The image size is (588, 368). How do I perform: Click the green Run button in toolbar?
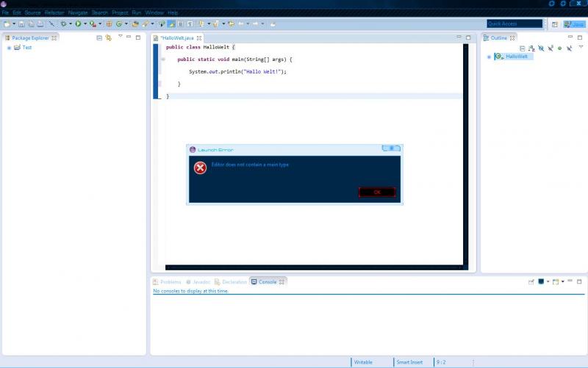(x=77, y=24)
